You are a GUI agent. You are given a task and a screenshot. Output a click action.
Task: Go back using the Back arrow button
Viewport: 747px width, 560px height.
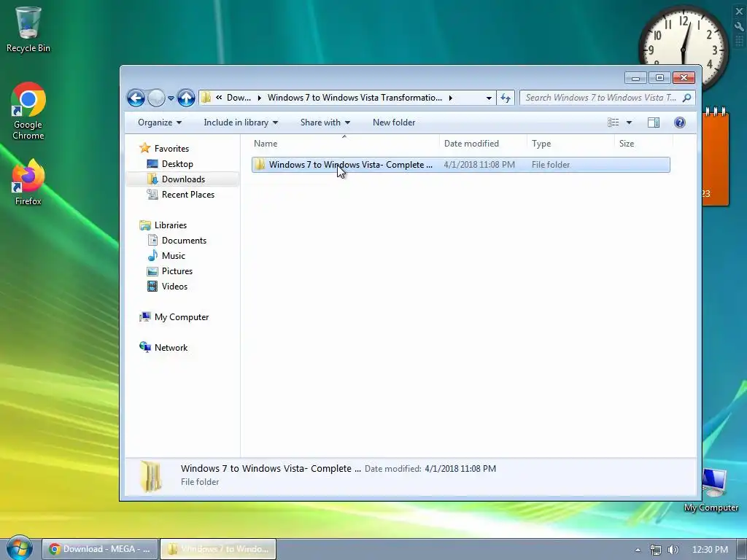pos(136,98)
